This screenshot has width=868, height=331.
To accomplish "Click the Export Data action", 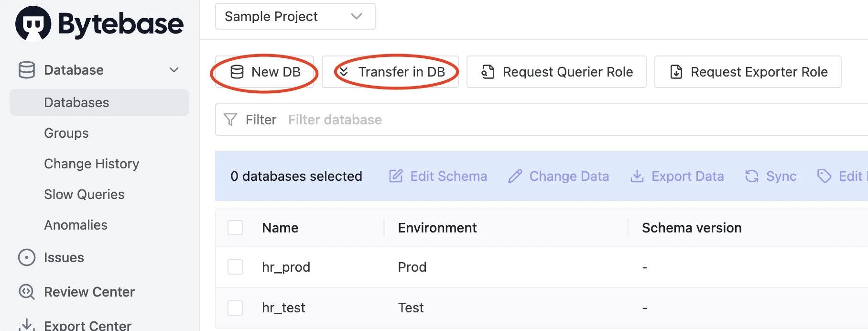I will pyautogui.click(x=677, y=176).
